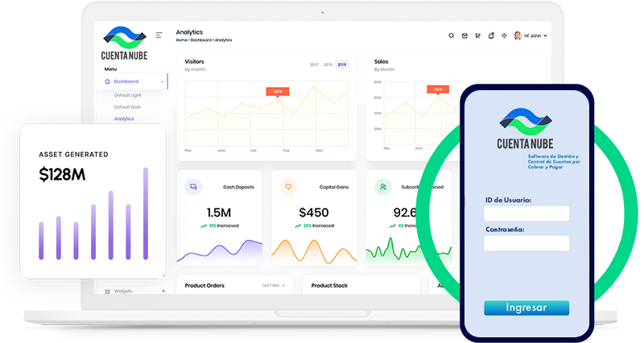Click the Software de Gestión tagline on phone
Viewport: 644px width, 343px height.
tap(554, 162)
